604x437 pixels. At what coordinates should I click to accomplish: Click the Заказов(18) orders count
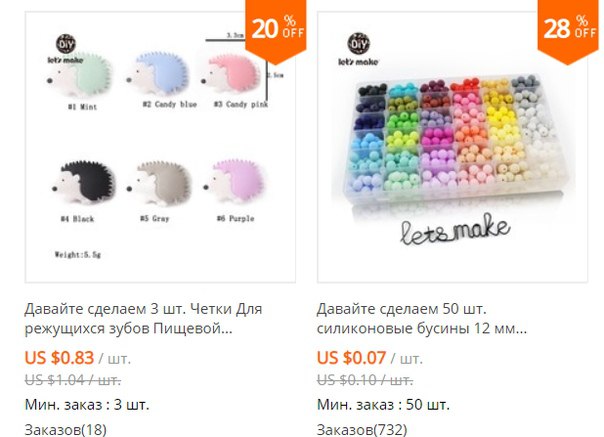pos(65,429)
